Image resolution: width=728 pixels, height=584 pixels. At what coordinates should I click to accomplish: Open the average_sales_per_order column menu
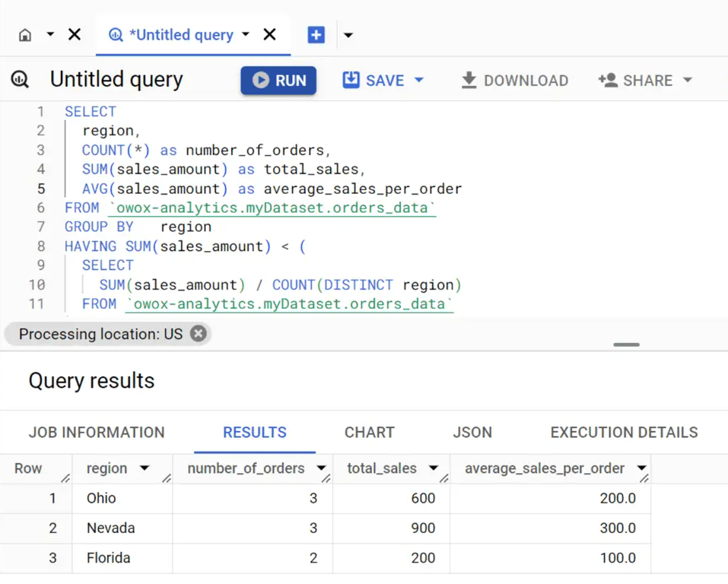(x=641, y=468)
